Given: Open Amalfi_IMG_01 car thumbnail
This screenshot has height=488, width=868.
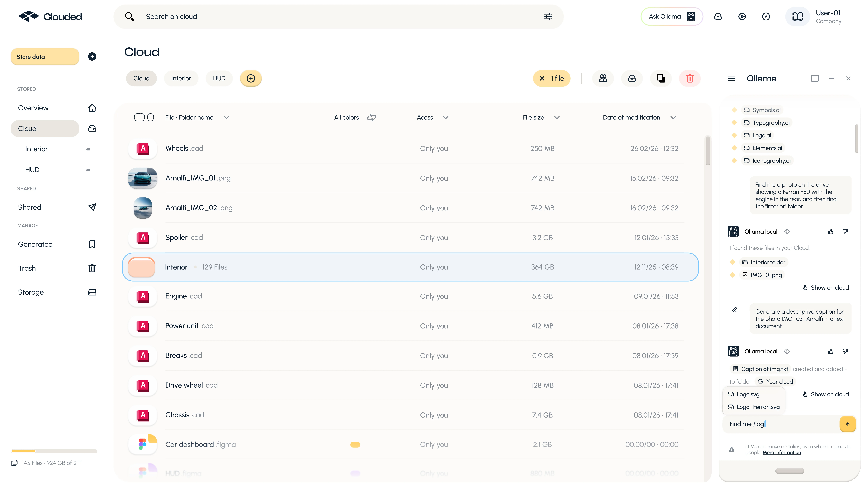Looking at the screenshot, I should click(143, 178).
